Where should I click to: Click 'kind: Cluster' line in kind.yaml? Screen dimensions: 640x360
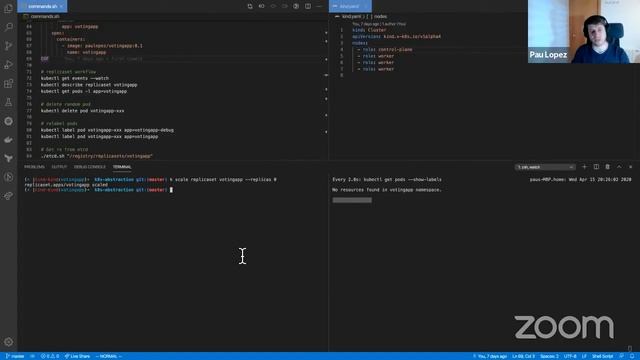(x=369, y=30)
